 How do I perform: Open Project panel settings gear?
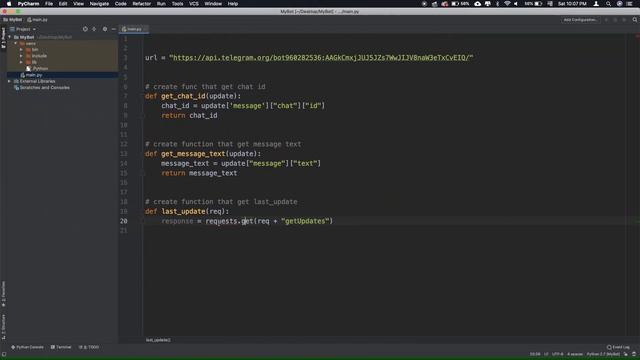(x=105, y=29)
